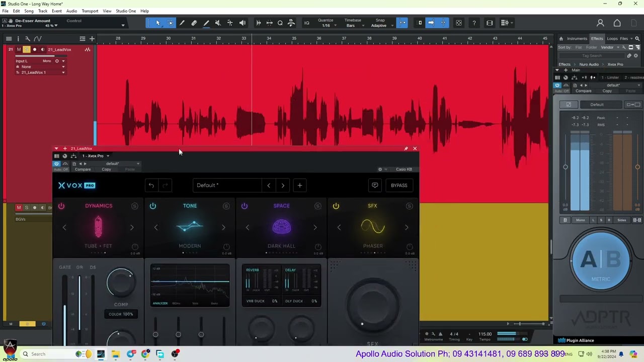
Task: Toggle solo on 21_LeadVox track
Action: (27, 49)
